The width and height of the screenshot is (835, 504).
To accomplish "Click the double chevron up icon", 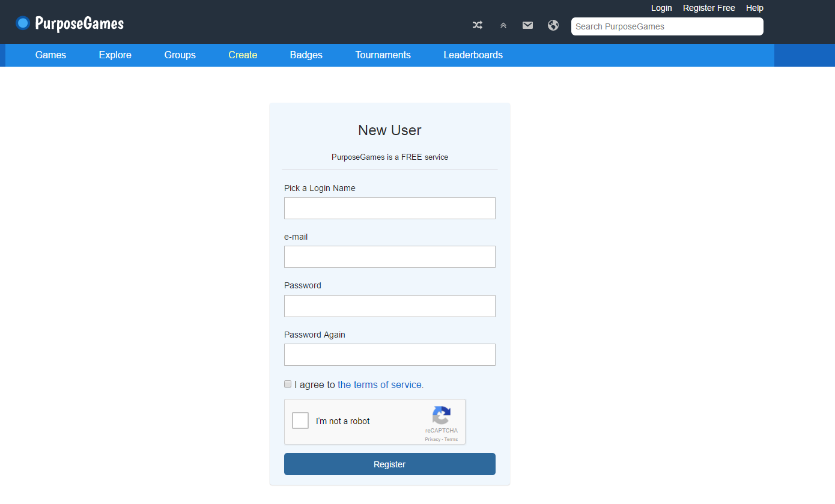I will [x=503, y=25].
